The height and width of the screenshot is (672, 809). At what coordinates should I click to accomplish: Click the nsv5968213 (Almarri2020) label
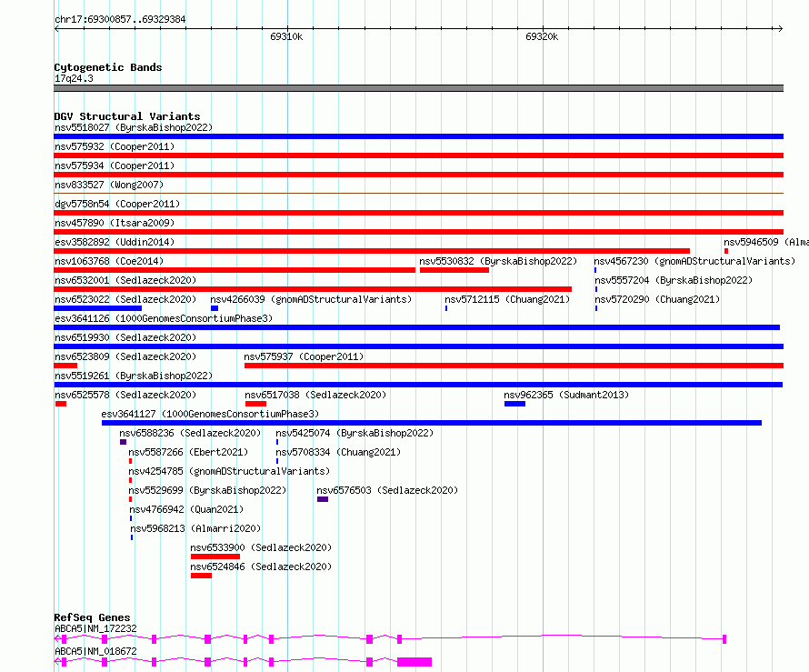point(195,528)
